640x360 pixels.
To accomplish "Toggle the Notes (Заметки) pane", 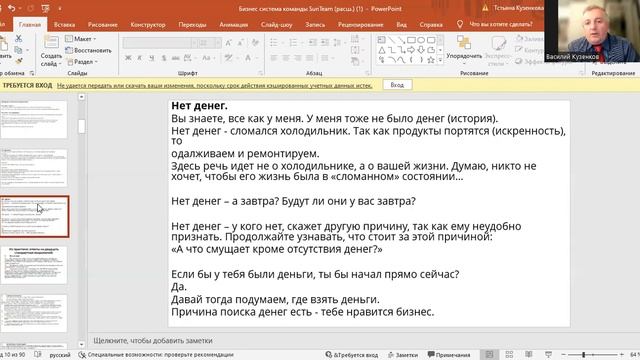I will point(403,355).
